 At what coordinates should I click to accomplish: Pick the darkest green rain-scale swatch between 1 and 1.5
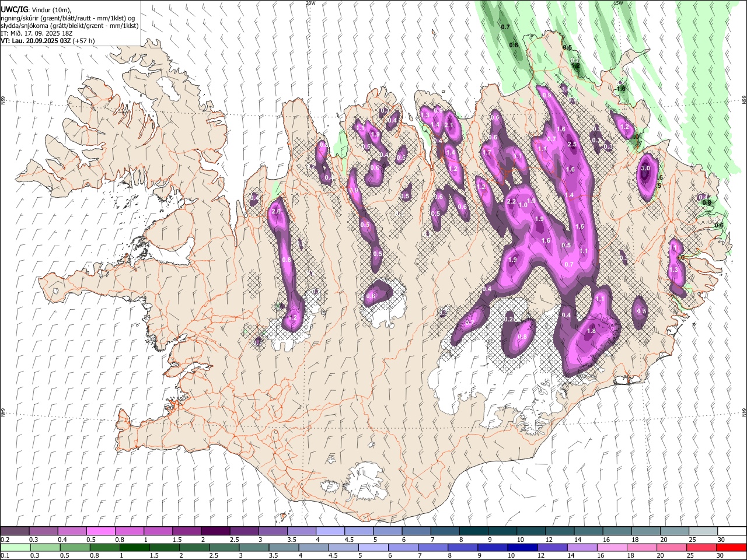pos(135,547)
